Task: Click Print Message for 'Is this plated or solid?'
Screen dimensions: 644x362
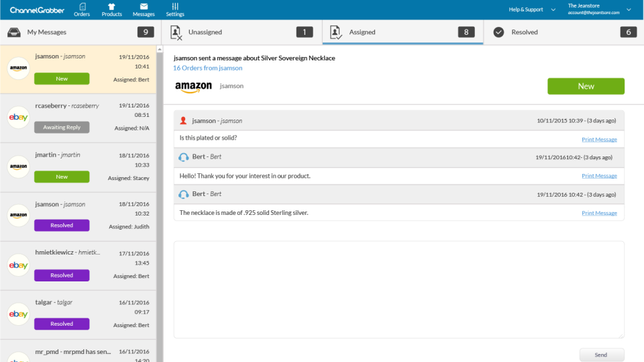Action: click(599, 140)
